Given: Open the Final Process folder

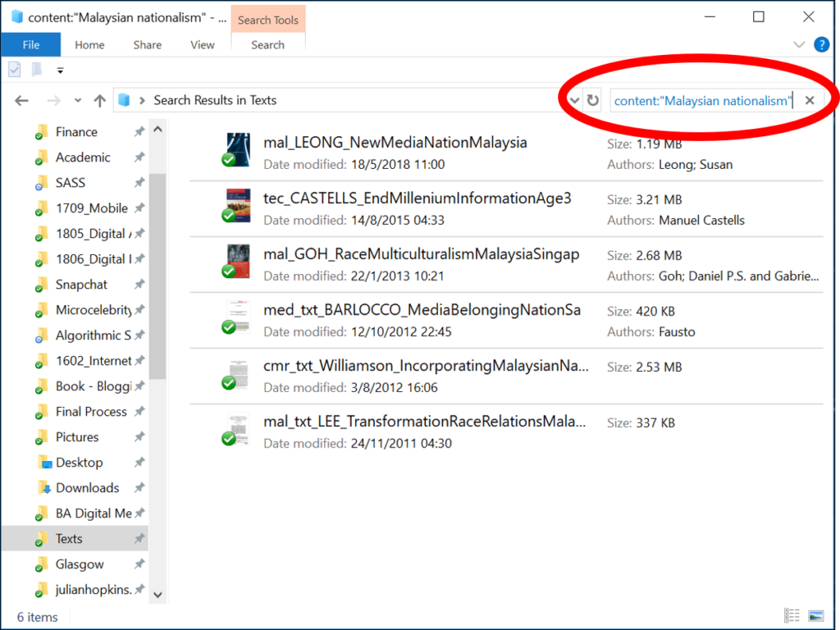Looking at the screenshot, I should click(91, 412).
